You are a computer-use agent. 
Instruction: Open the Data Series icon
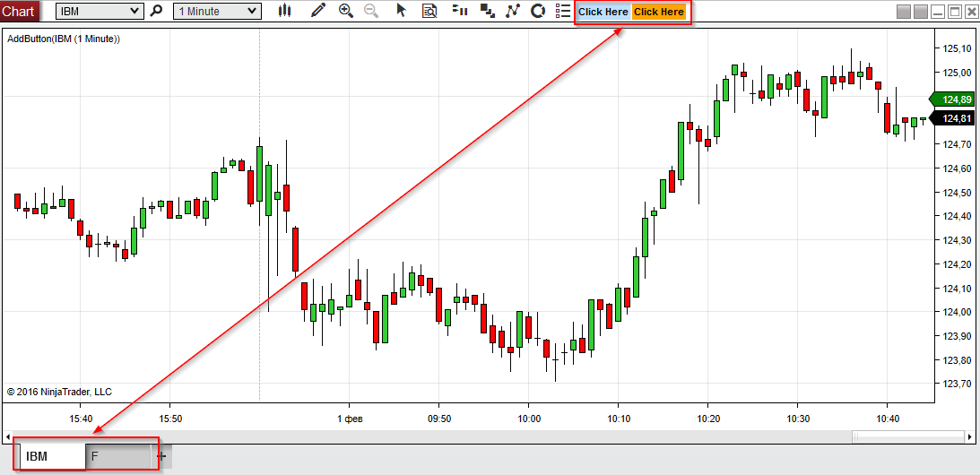pos(487,11)
